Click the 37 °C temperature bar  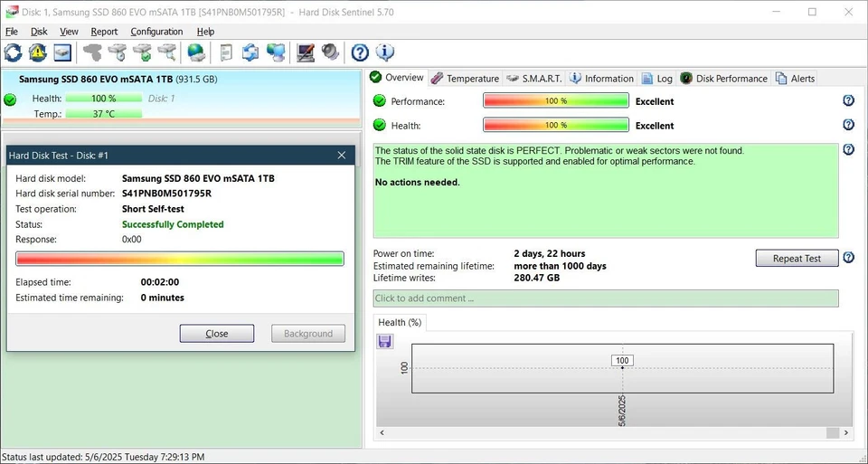103,113
